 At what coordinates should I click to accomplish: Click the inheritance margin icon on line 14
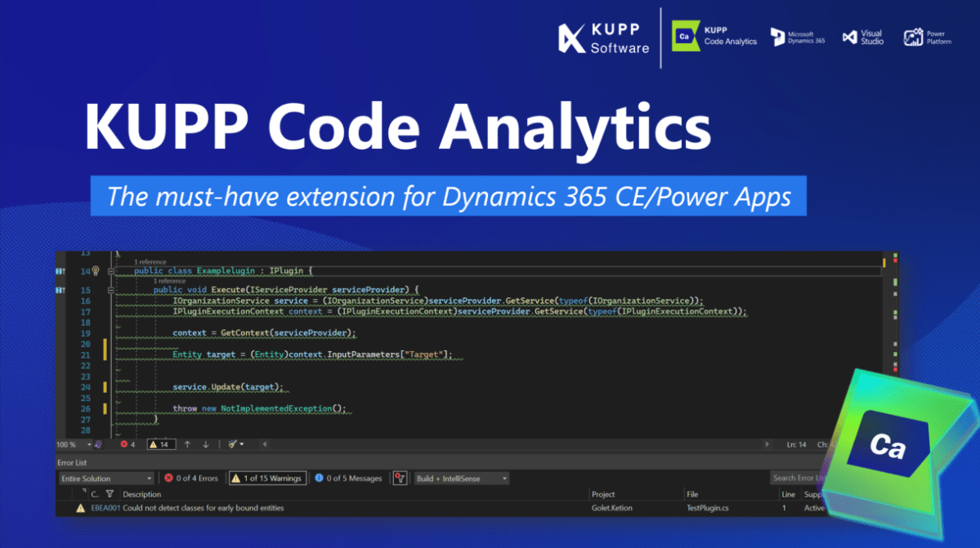60,271
